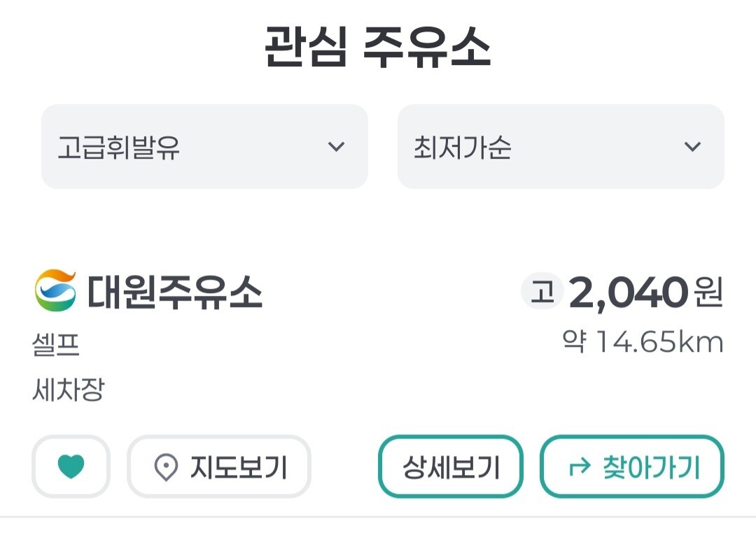Click the divider line below station card
Viewport: 756px width, 547px height.
[x=378, y=517]
